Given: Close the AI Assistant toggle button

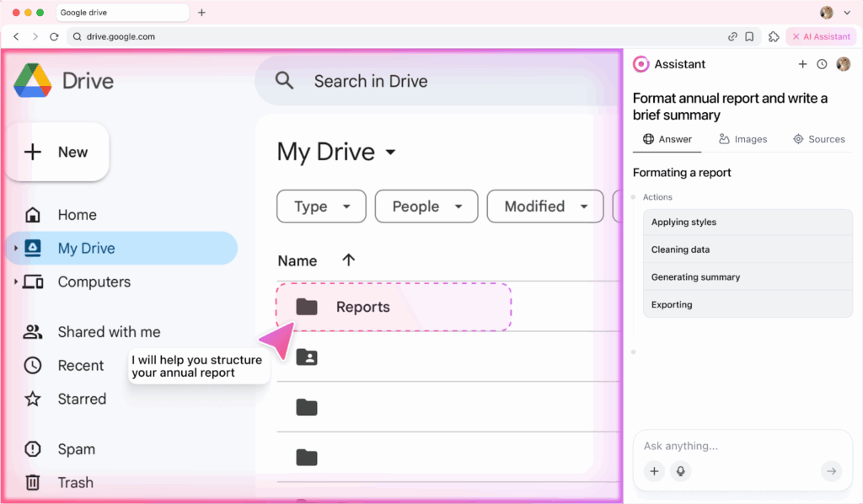Looking at the screenshot, I should click(x=821, y=37).
